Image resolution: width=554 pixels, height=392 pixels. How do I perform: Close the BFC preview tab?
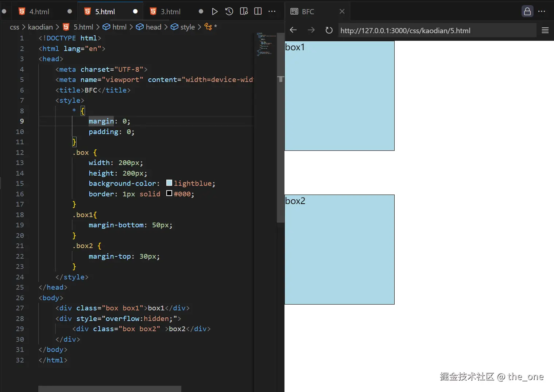[x=342, y=12]
